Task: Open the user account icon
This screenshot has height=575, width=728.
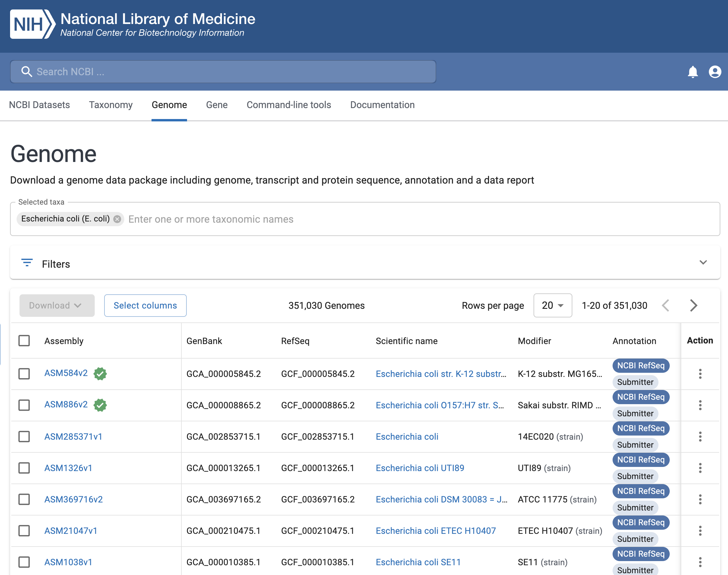Action: click(715, 72)
